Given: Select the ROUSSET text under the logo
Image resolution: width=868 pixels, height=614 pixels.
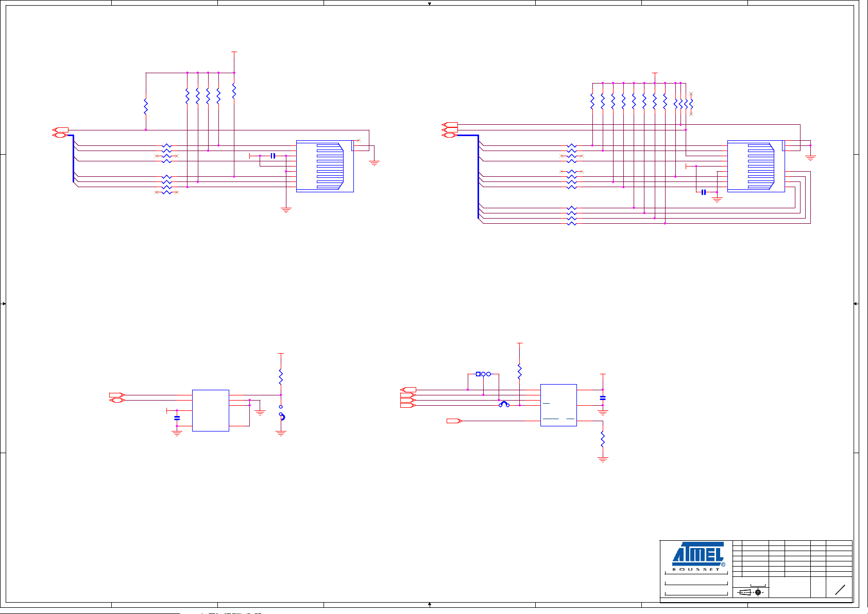Looking at the screenshot, I should (696, 569).
